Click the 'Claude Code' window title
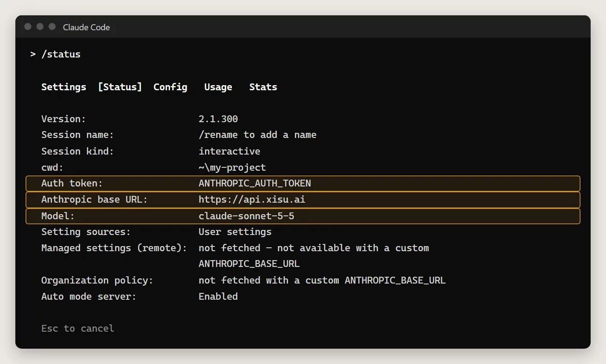Viewport: 606px width, 364px height. [x=87, y=27]
